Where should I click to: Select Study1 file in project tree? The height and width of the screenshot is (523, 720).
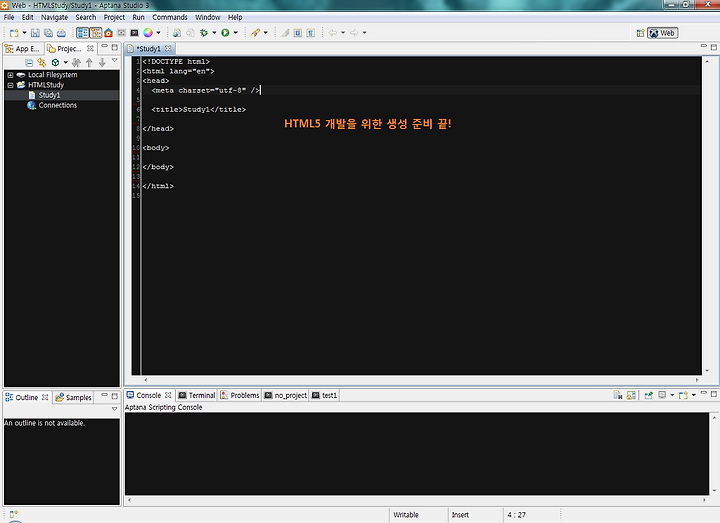[x=49, y=95]
